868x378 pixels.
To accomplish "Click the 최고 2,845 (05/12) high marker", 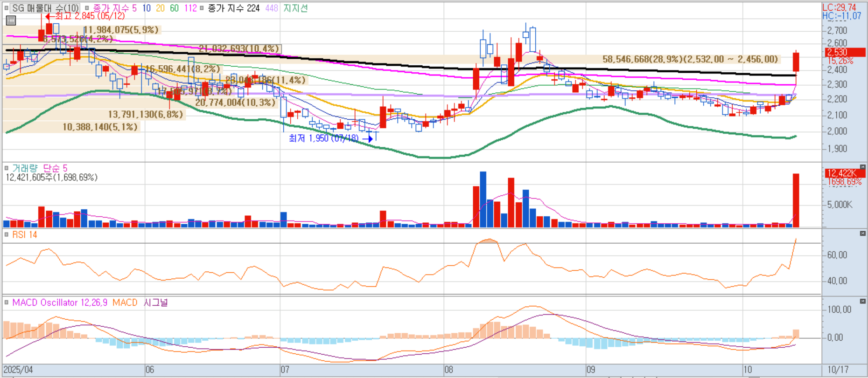I will click(85, 16).
